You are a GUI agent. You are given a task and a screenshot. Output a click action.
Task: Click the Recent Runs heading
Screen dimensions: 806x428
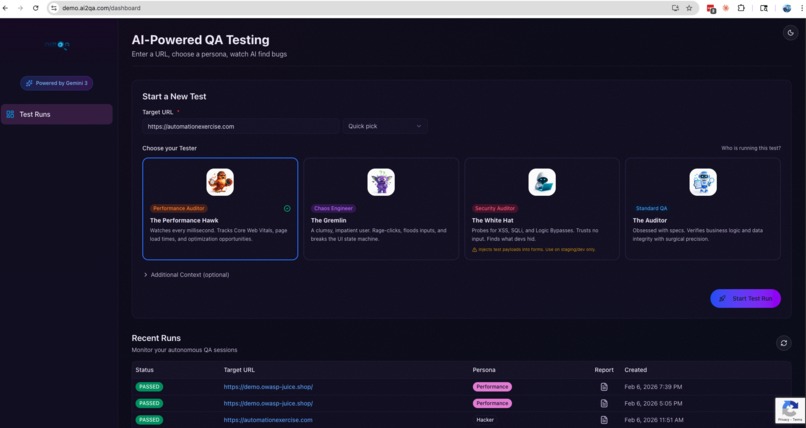(156, 338)
